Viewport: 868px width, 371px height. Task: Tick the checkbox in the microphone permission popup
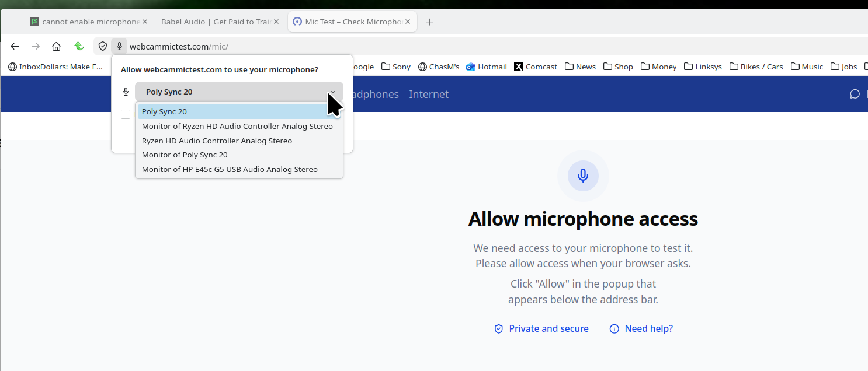[x=126, y=114]
